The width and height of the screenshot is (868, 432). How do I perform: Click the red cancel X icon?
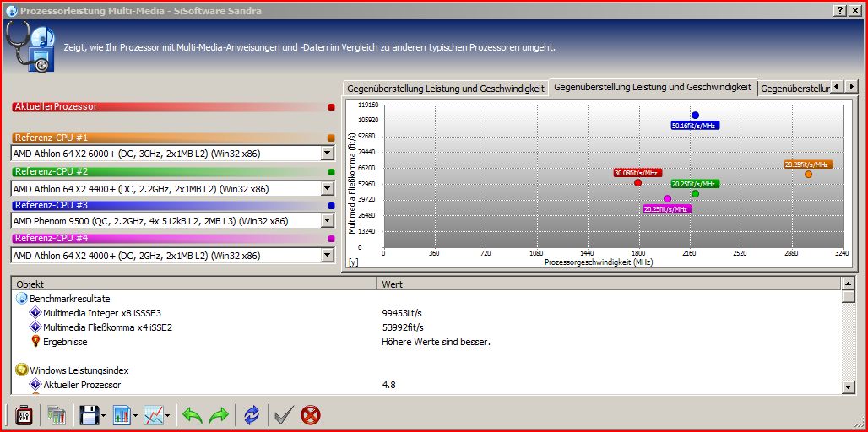click(x=311, y=415)
